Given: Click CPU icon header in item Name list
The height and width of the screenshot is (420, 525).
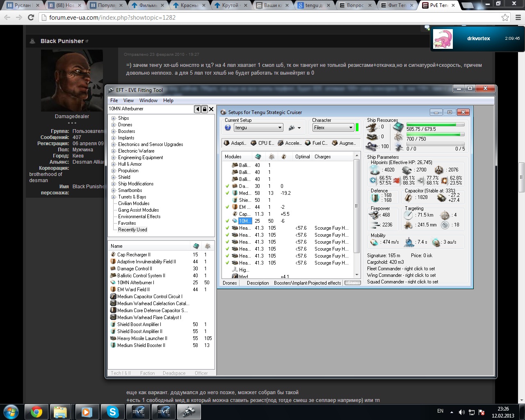Looking at the screenshot, I should click(x=196, y=246).
